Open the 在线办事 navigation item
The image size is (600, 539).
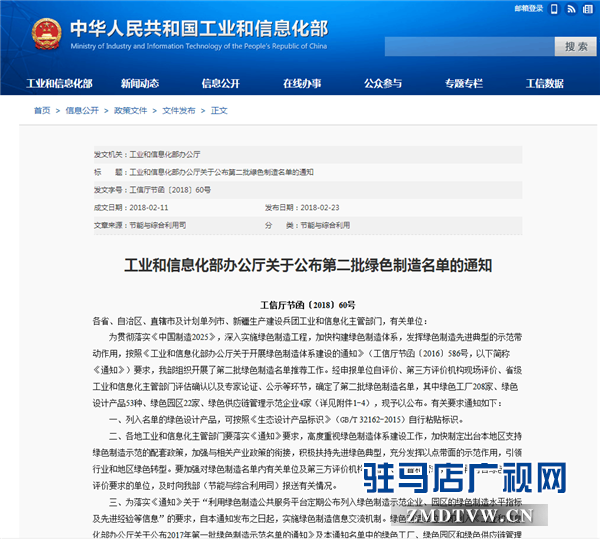pos(302,83)
